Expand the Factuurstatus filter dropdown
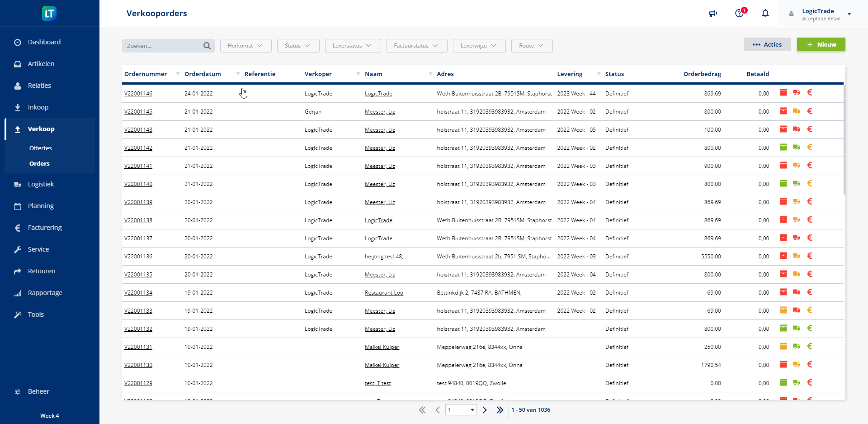868x424 pixels. coord(416,46)
